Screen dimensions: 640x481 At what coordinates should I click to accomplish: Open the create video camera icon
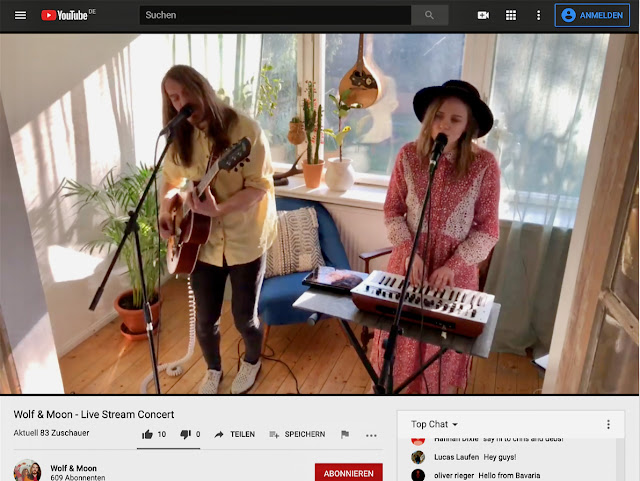pos(483,15)
